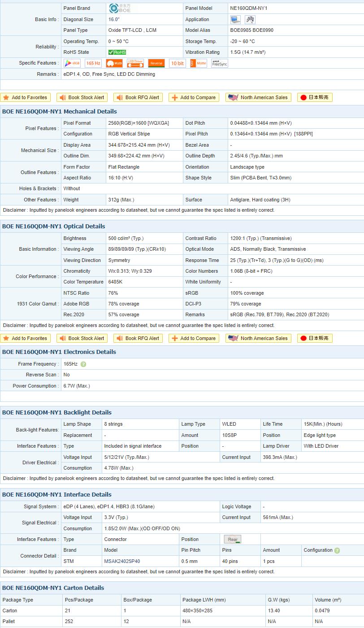The height and width of the screenshot is (628, 364).
Task: Click Add to Compare above Mechanical Details
Action: 194,97
